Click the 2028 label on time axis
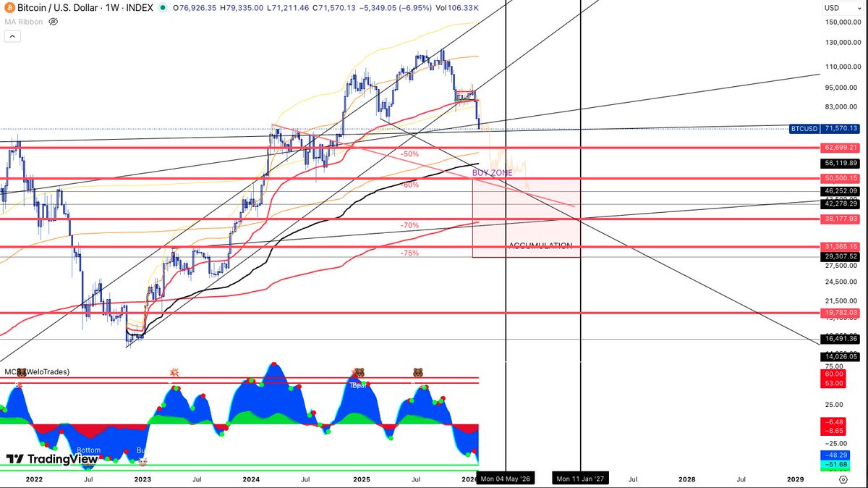 (686, 479)
